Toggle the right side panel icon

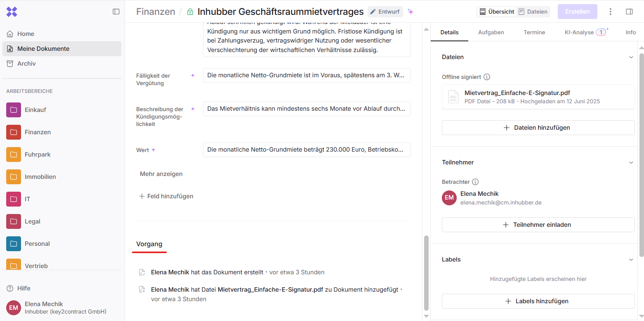(629, 12)
